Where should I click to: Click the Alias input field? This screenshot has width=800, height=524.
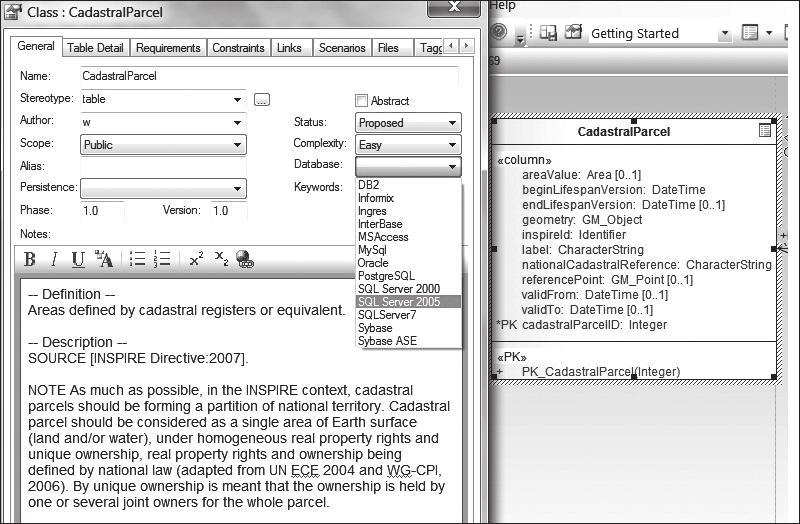pyautogui.click(x=163, y=166)
